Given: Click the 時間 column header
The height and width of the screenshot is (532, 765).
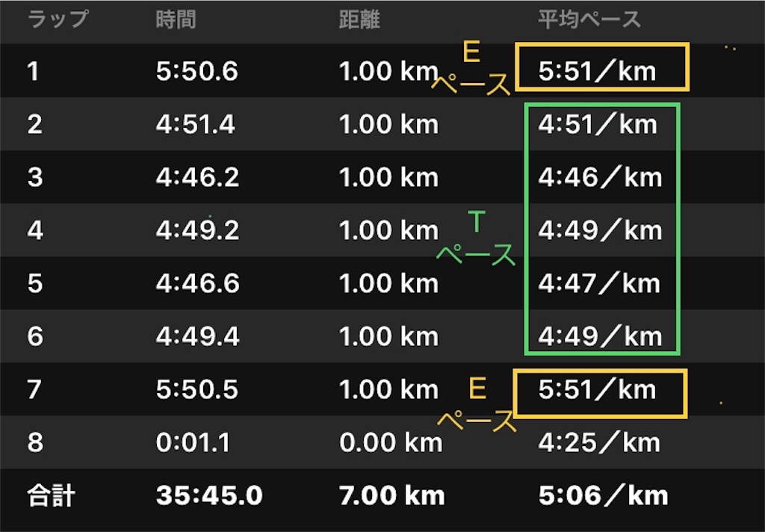Looking at the screenshot, I should (x=176, y=19).
